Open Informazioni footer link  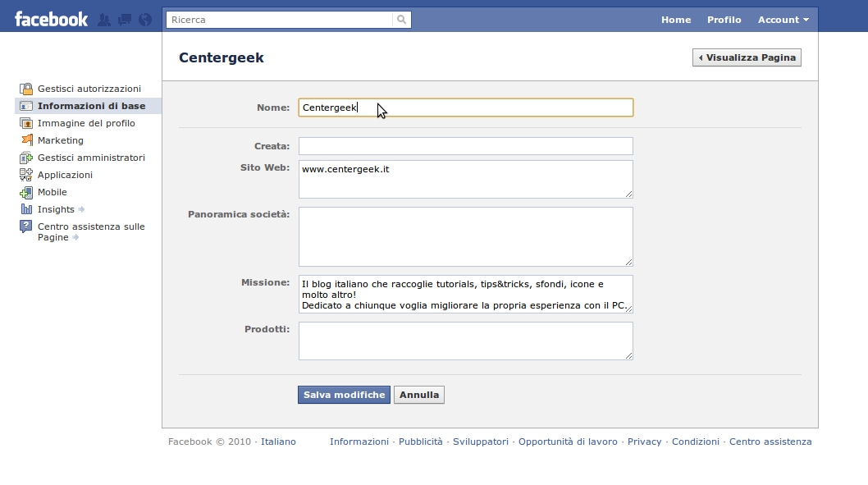pyautogui.click(x=359, y=442)
